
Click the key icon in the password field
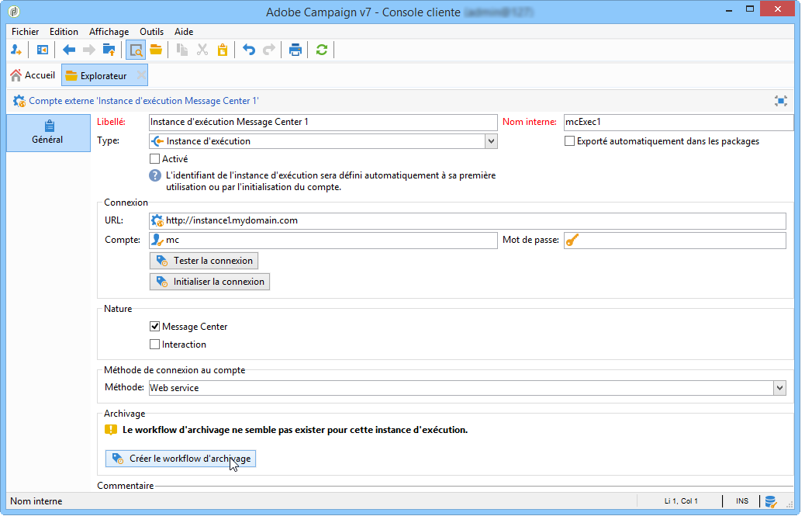[x=572, y=241]
